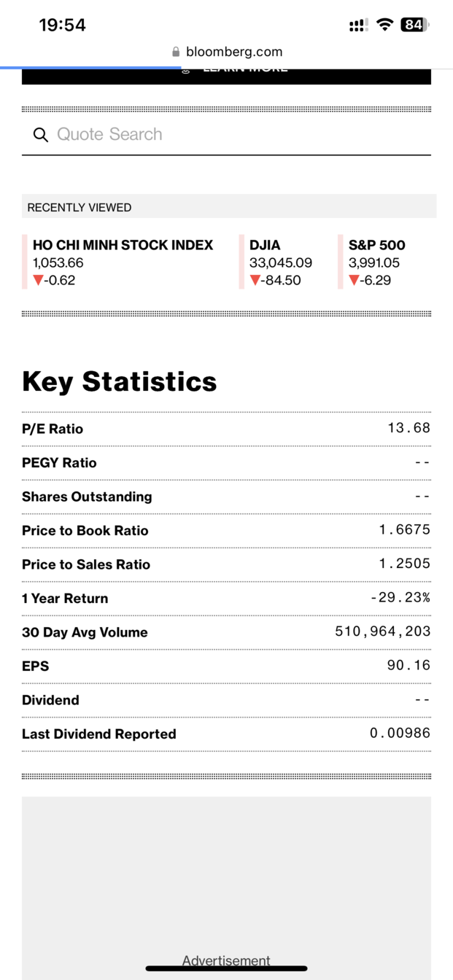Screen dimensions: 453x980
Task: Tap the Key Statistics heading
Action: coord(120,381)
